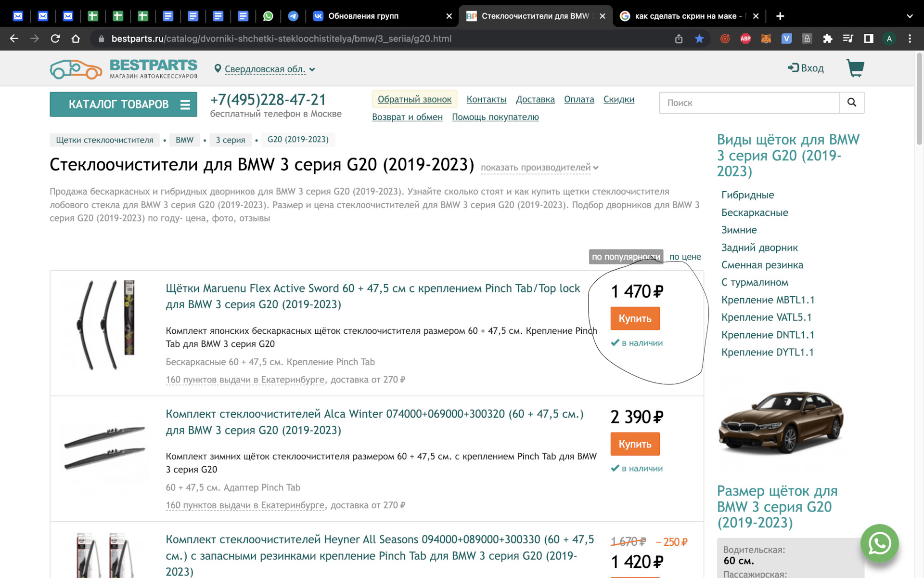Buy the Maruenu wipers for 1470 ₽
The width and height of the screenshot is (924, 578).
click(635, 318)
